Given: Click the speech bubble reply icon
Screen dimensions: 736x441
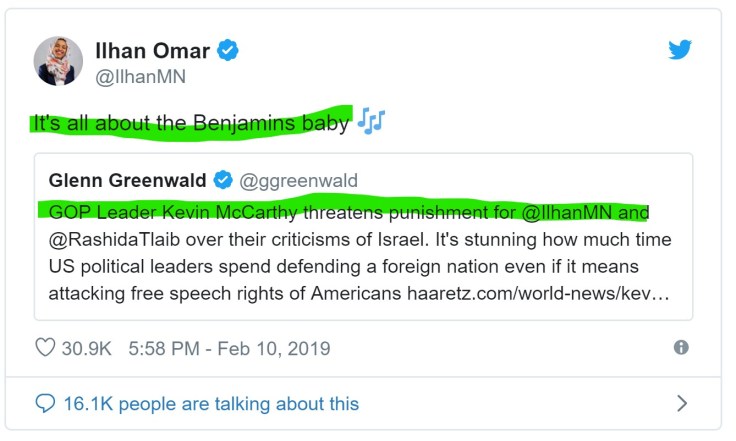Looking at the screenshot, I should pos(45,404).
